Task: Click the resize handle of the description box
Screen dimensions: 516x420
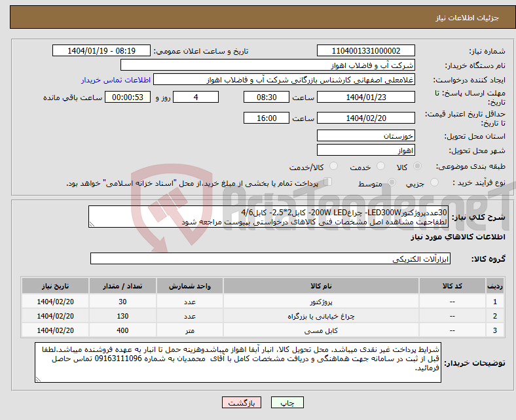Action: click(x=92, y=224)
